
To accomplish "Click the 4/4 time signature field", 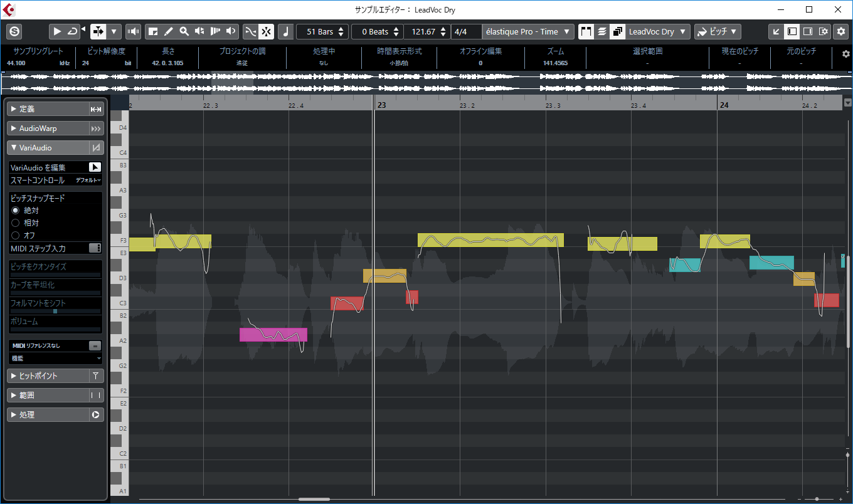I will point(466,31).
